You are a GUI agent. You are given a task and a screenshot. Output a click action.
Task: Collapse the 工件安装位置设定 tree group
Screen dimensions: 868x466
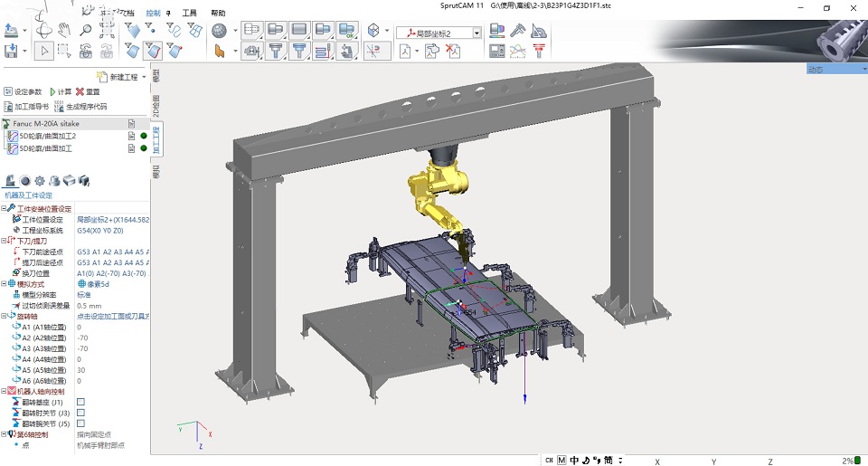pyautogui.click(x=4, y=208)
